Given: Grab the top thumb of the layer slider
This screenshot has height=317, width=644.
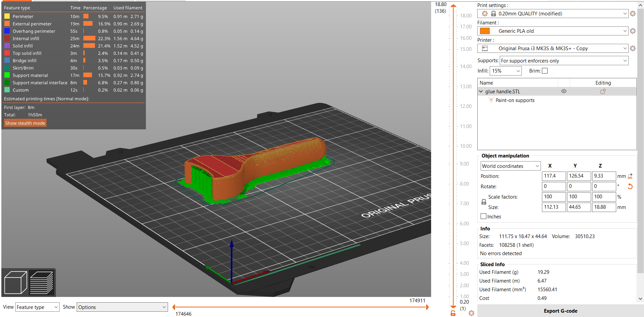Looking at the screenshot, I should click(453, 6).
